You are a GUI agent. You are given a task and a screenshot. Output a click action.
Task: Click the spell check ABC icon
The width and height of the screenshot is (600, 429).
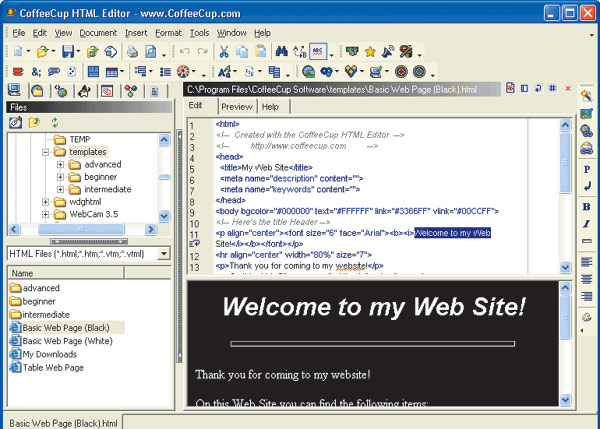320,51
